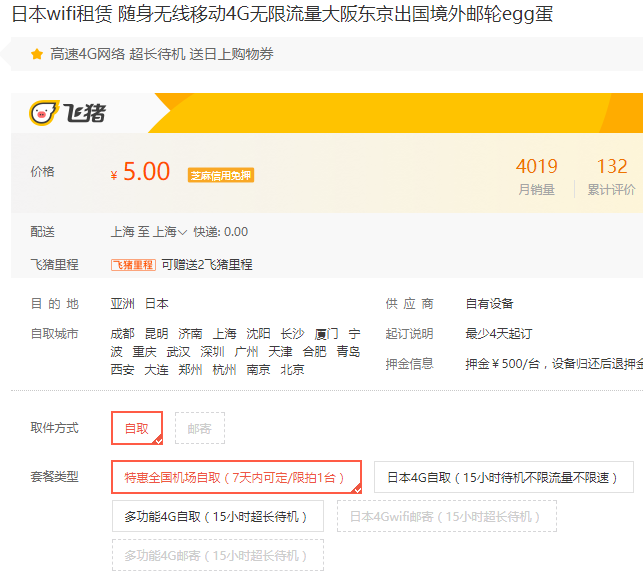Click 天津 in self-pickup cities
The width and height of the screenshot is (643, 581).
point(280,352)
